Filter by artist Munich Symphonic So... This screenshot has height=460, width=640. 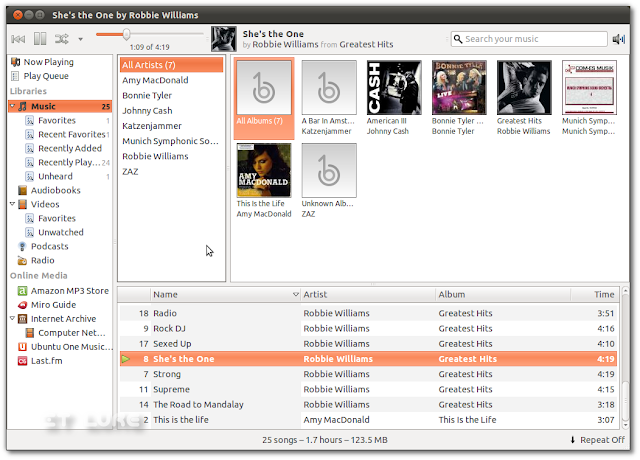(171, 141)
